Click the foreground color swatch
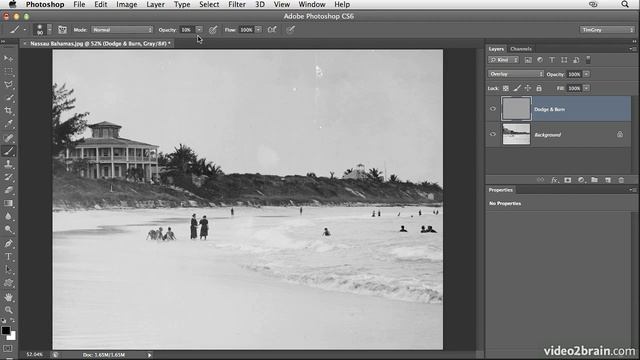Screen dimensions: 640x360 [5, 330]
